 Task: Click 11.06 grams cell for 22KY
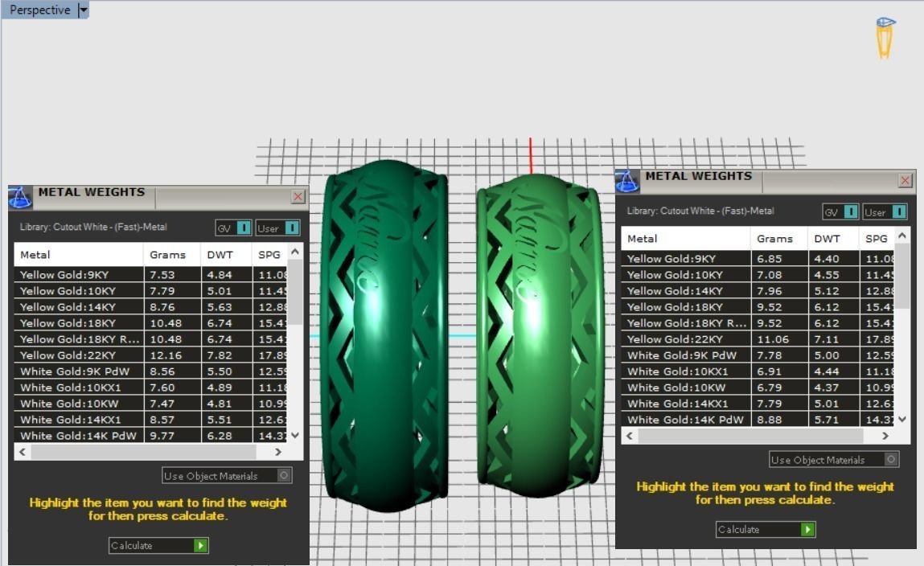click(x=779, y=339)
